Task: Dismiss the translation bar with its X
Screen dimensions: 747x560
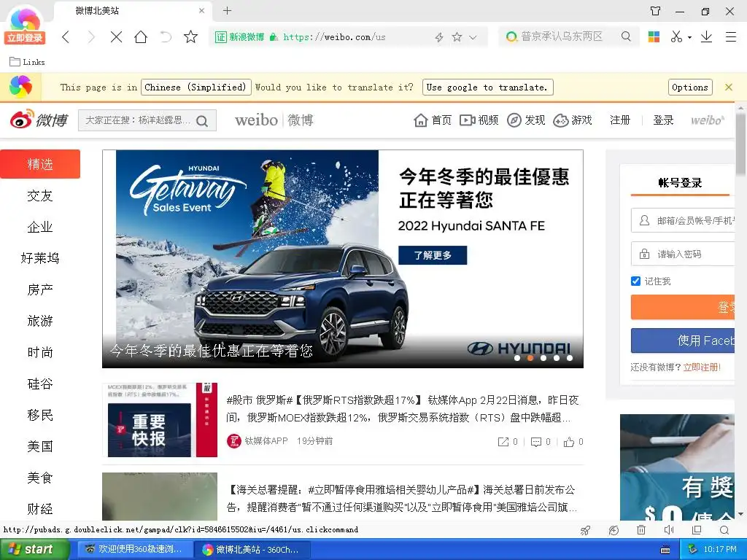Action: [x=729, y=87]
